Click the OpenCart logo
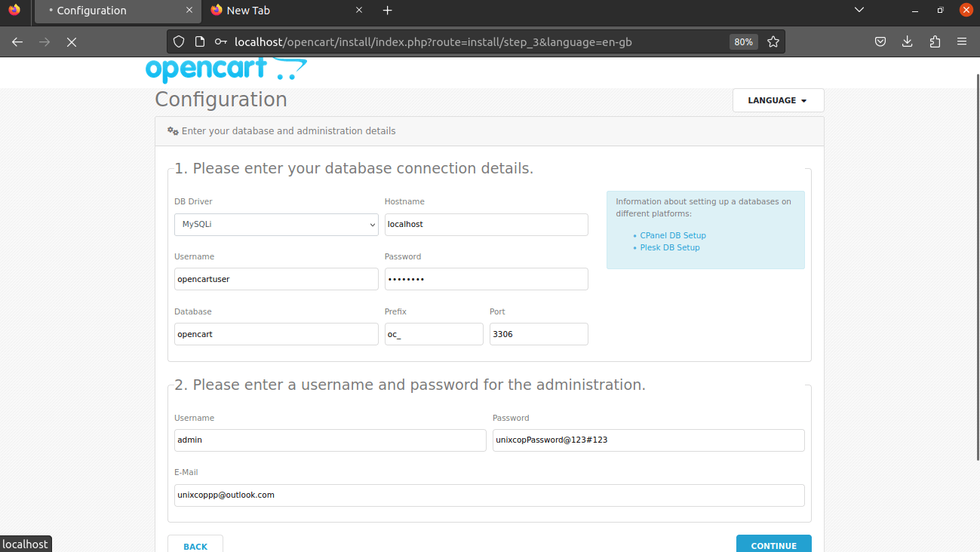Viewport: 980px width, 552px height. pos(226,69)
